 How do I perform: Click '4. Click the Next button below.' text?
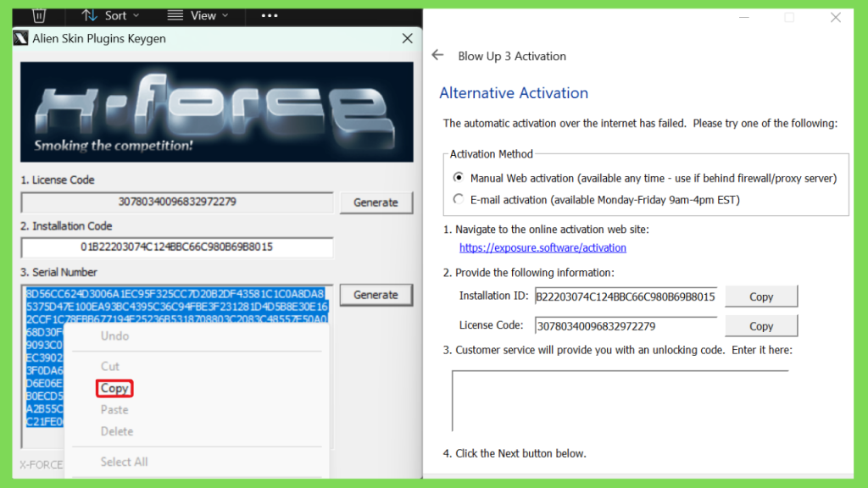(x=515, y=454)
